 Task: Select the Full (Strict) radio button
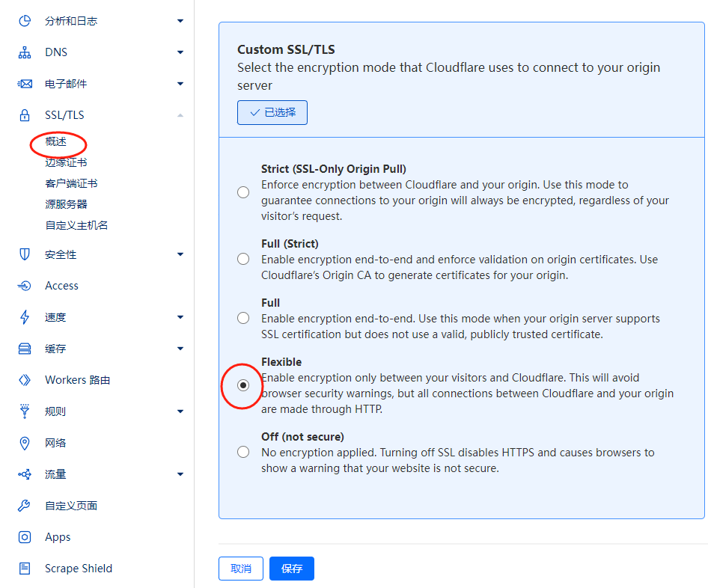243,259
